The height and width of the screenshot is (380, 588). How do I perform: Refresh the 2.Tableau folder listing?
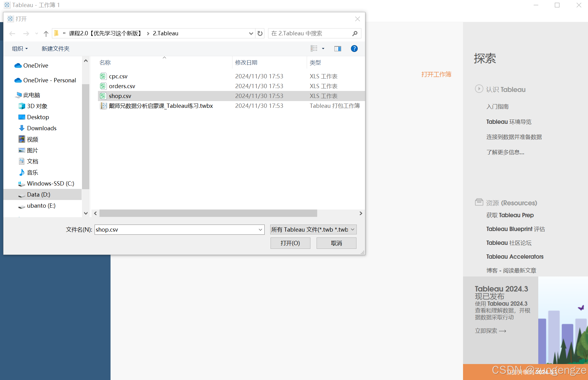pos(260,33)
